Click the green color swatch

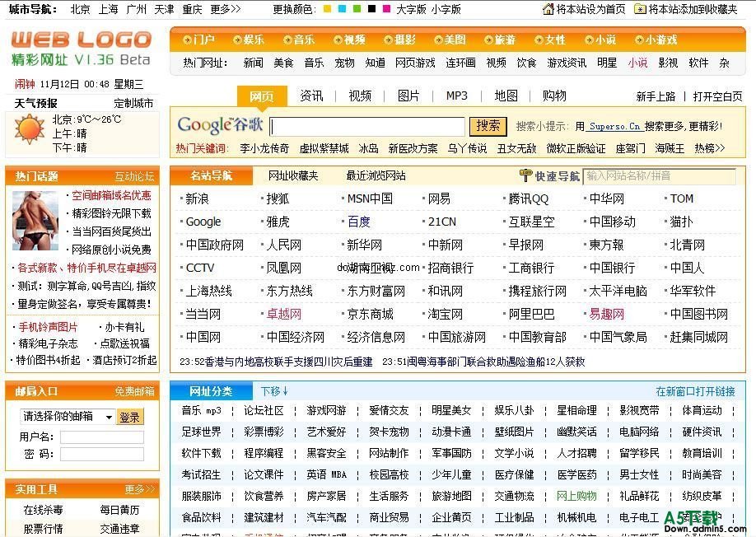click(357, 9)
